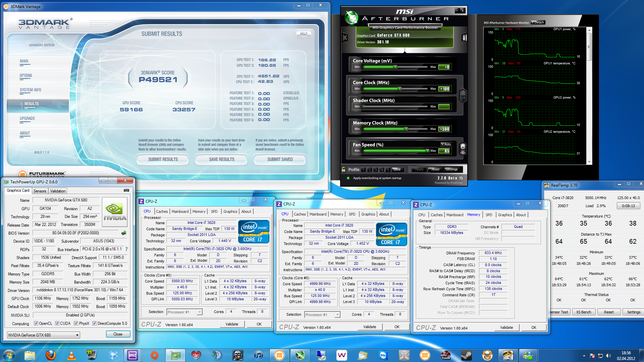Click the GPU-Z screenshot camera icon
Image resolution: width=644 pixels, height=362 pixels.
(126, 190)
